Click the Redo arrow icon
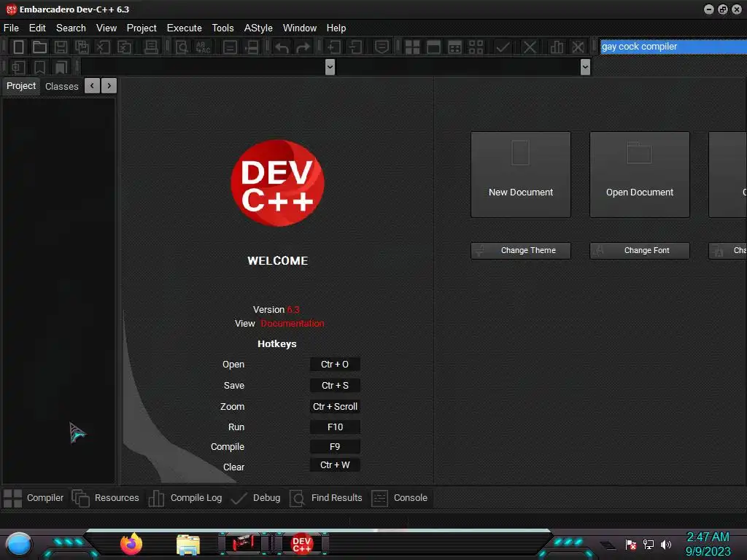The height and width of the screenshot is (560, 747). point(303,47)
